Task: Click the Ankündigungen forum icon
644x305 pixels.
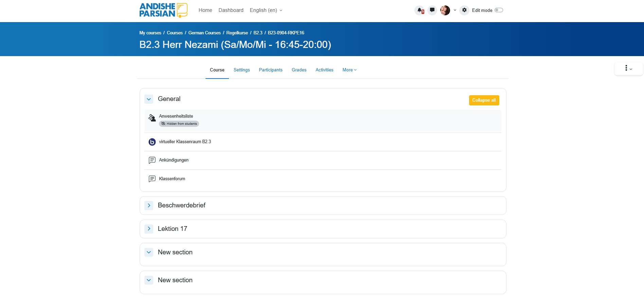Action: pyautogui.click(x=152, y=160)
